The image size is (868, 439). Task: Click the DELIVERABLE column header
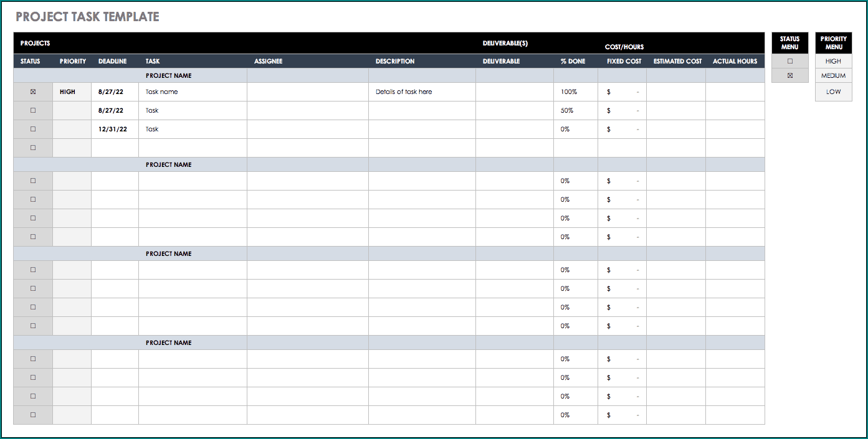(x=502, y=61)
